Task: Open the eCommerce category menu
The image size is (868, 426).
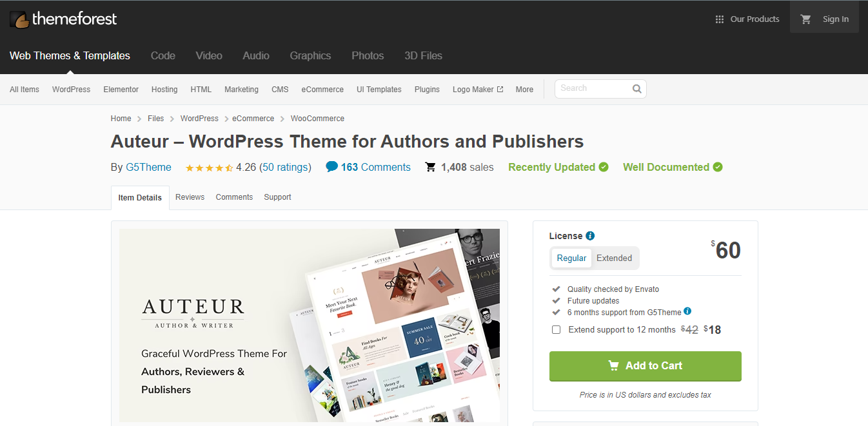Action: [x=322, y=90]
